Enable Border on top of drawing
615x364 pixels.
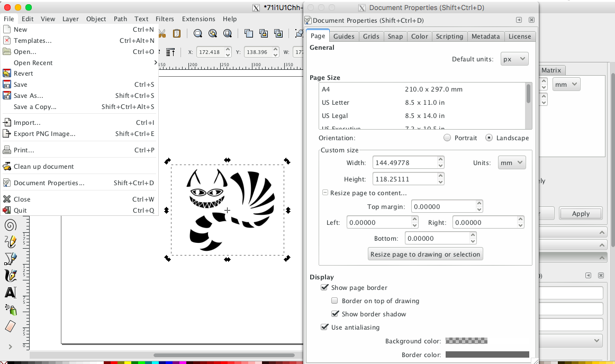[x=334, y=301]
